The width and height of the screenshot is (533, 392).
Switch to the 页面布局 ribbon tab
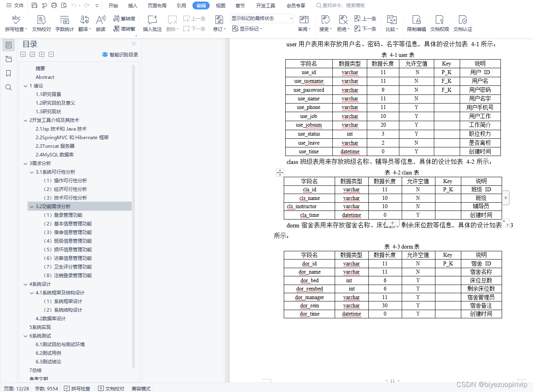(x=157, y=5)
